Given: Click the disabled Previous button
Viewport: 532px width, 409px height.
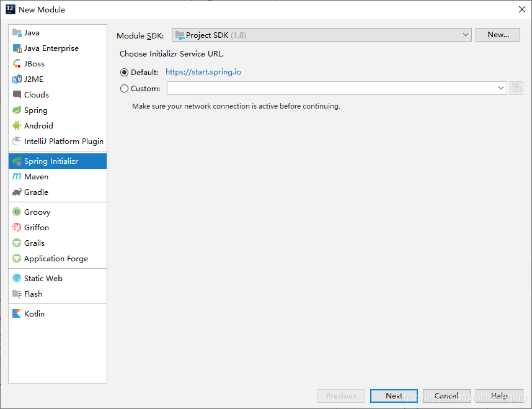Looking at the screenshot, I should 341,396.
